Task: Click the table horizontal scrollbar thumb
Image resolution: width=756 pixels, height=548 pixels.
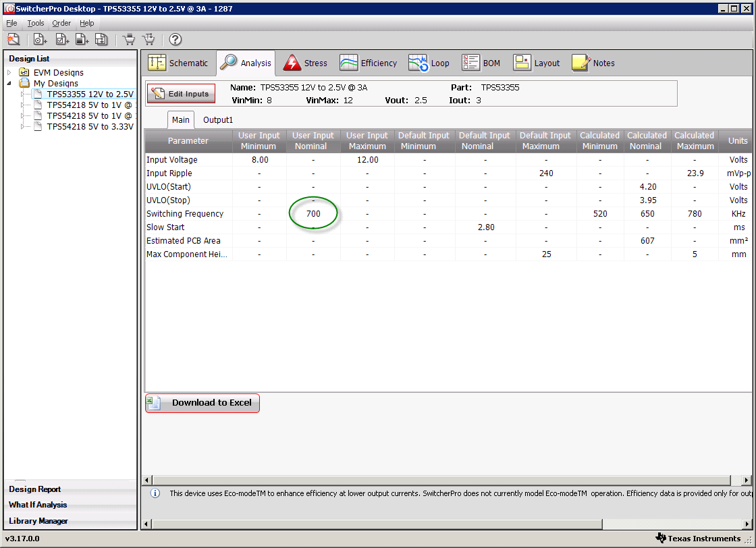Action: (441, 480)
